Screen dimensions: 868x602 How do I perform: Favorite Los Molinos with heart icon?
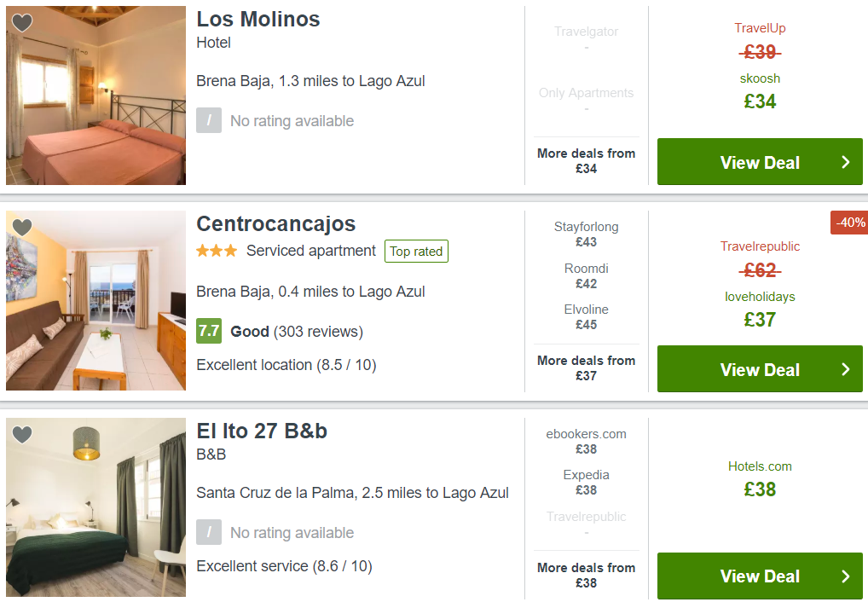pos(22,23)
